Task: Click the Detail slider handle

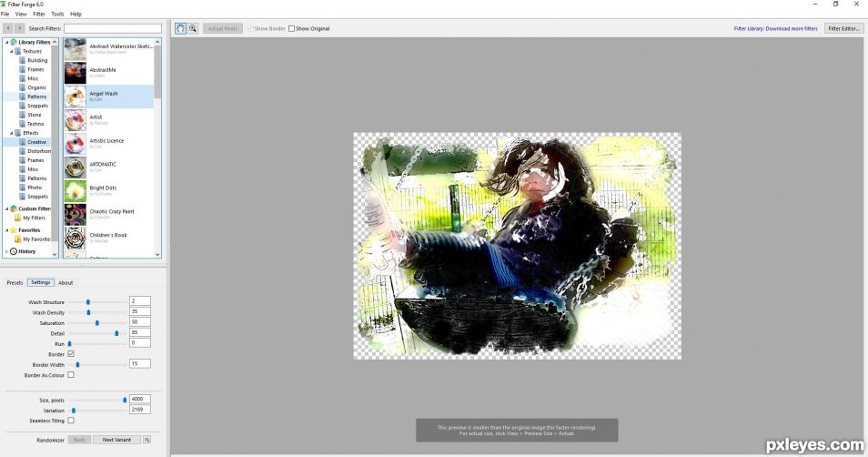Action: (x=116, y=333)
